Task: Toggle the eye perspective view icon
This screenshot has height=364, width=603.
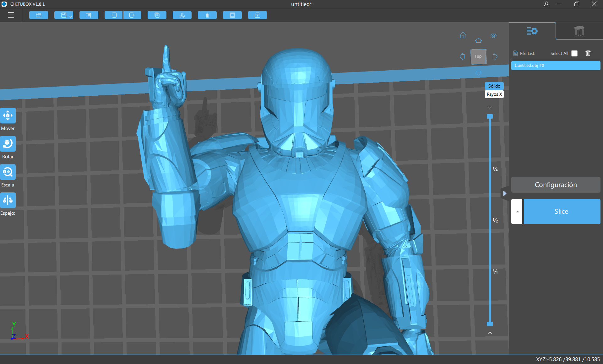Action: point(493,36)
